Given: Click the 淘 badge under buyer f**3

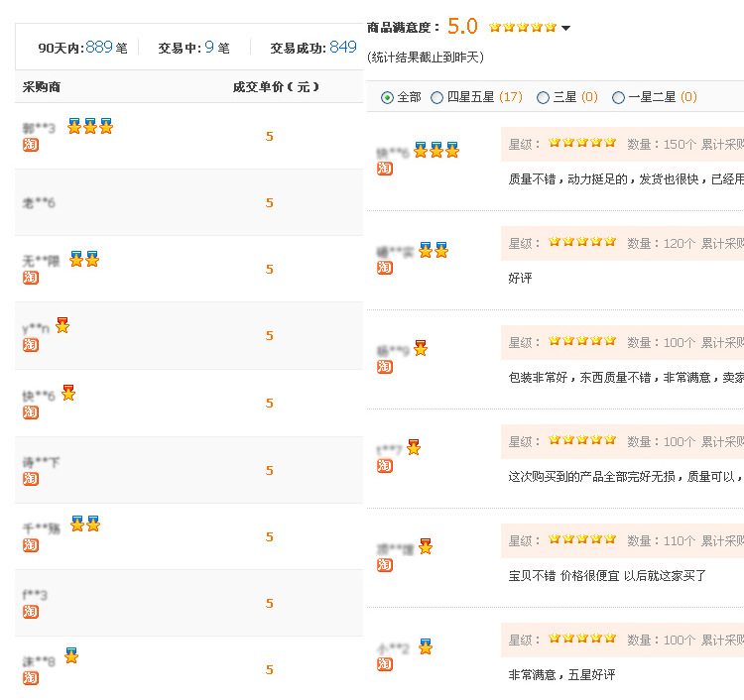Looking at the screenshot, I should (x=31, y=612).
